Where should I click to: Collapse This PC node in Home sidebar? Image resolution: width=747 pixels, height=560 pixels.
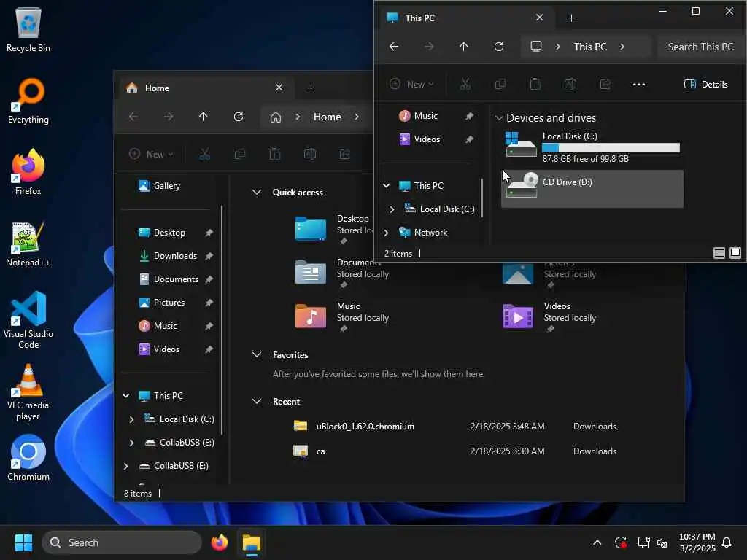(x=125, y=396)
